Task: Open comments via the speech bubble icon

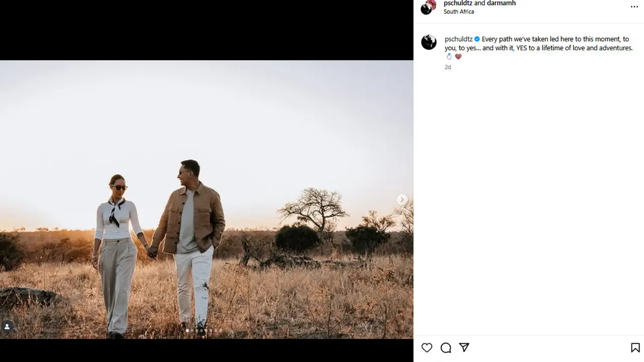Action: tap(446, 347)
